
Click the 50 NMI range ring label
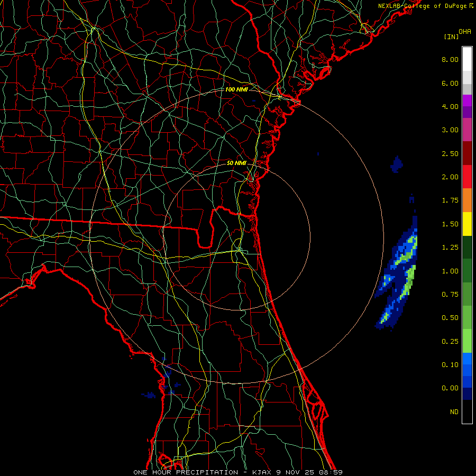[x=236, y=163]
